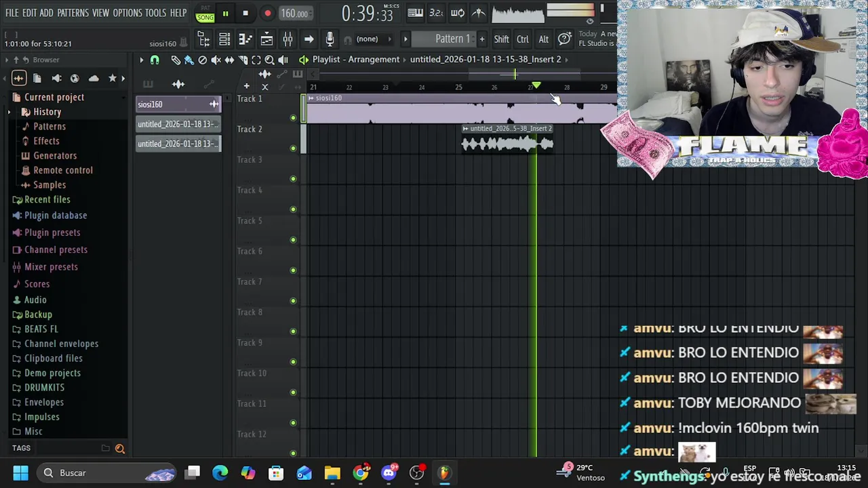Viewport: 868px width, 488px height.
Task: Toggle the playlist magnet snap icon
Action: 155,60
